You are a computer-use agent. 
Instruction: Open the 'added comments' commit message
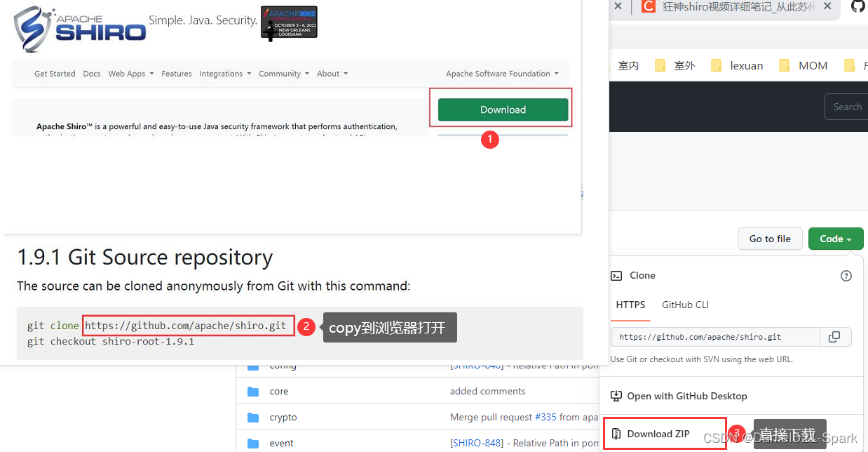click(x=487, y=391)
